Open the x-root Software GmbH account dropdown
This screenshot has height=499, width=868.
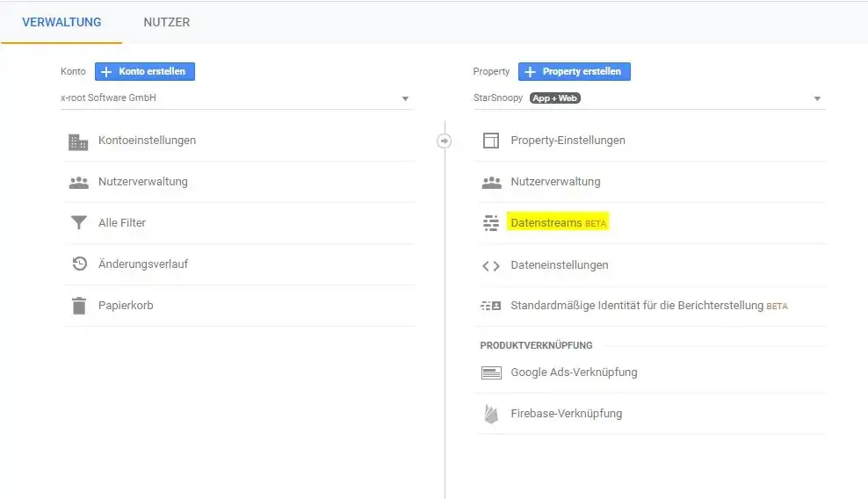click(237, 98)
